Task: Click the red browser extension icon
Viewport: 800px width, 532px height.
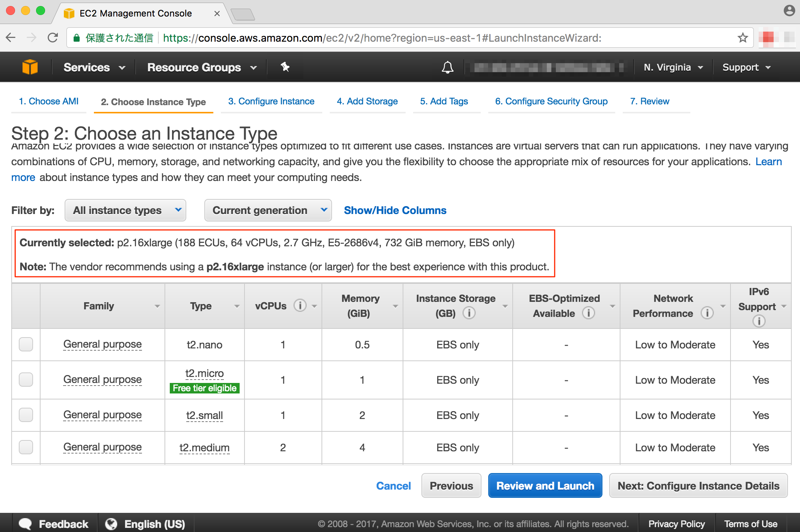Action: (x=768, y=38)
